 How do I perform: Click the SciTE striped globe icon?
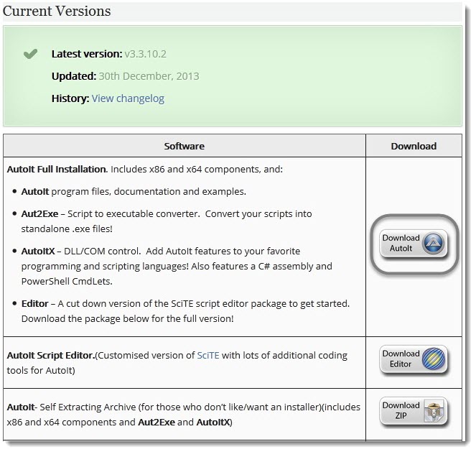tap(433, 359)
